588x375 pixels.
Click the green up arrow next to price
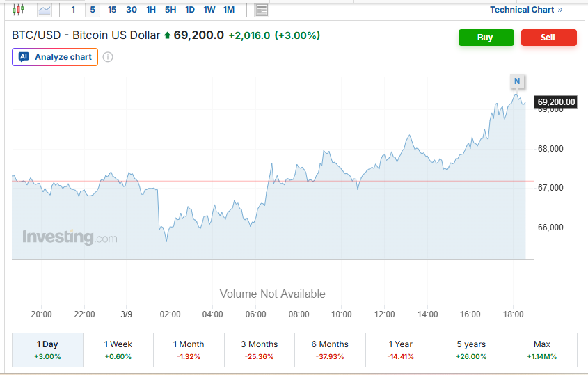pyautogui.click(x=167, y=35)
